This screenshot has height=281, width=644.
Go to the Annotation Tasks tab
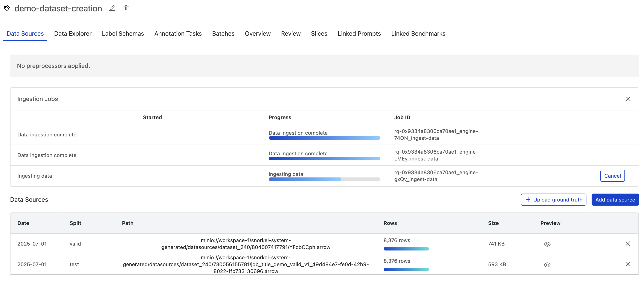point(178,34)
